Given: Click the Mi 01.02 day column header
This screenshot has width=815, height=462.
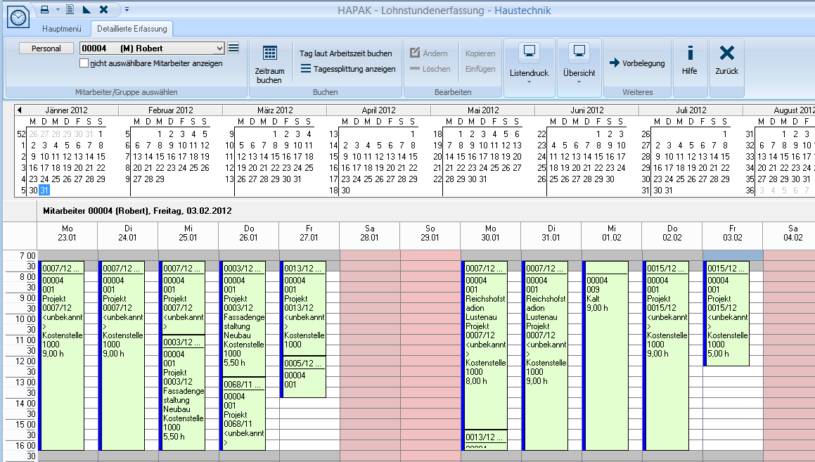Looking at the screenshot, I should pyautogui.click(x=611, y=233).
